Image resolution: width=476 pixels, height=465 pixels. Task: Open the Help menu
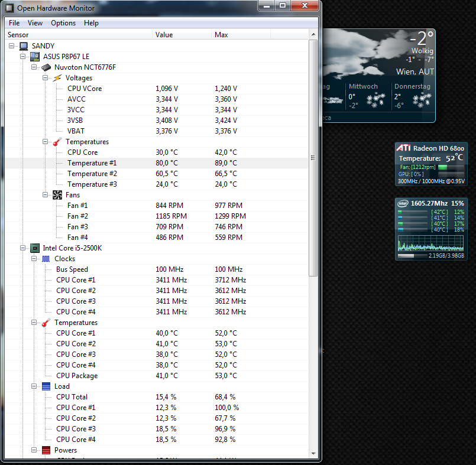(x=91, y=23)
